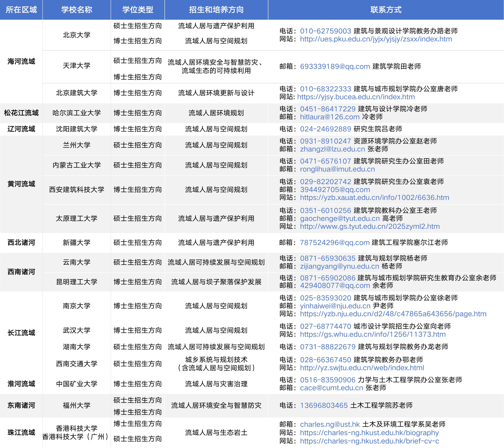Select the 长江流域 region cell
Screen dimensions: 504x448
[21, 333]
